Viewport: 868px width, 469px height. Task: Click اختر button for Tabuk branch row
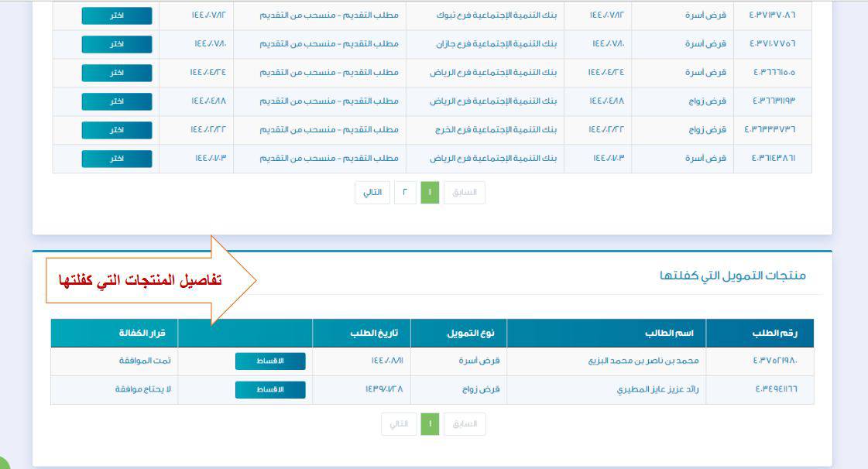[x=117, y=15]
